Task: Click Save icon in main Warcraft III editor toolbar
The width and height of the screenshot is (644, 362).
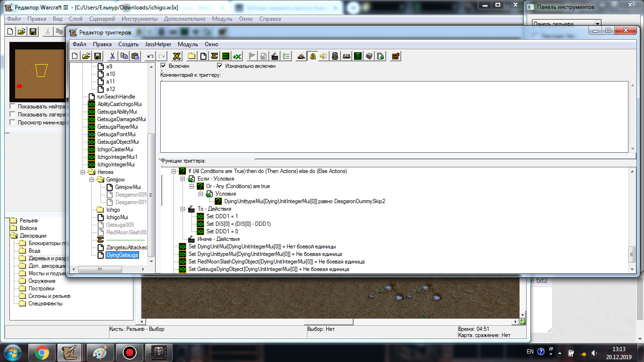Action: (33, 32)
